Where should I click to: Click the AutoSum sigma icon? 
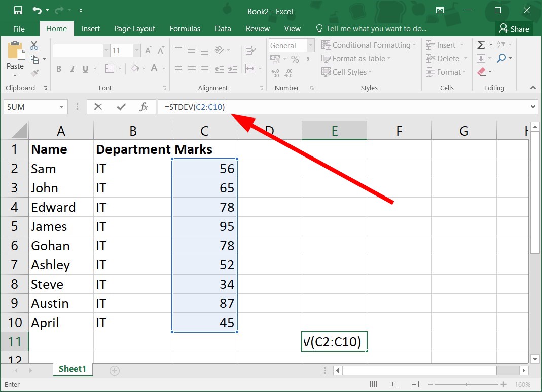pyautogui.click(x=481, y=45)
